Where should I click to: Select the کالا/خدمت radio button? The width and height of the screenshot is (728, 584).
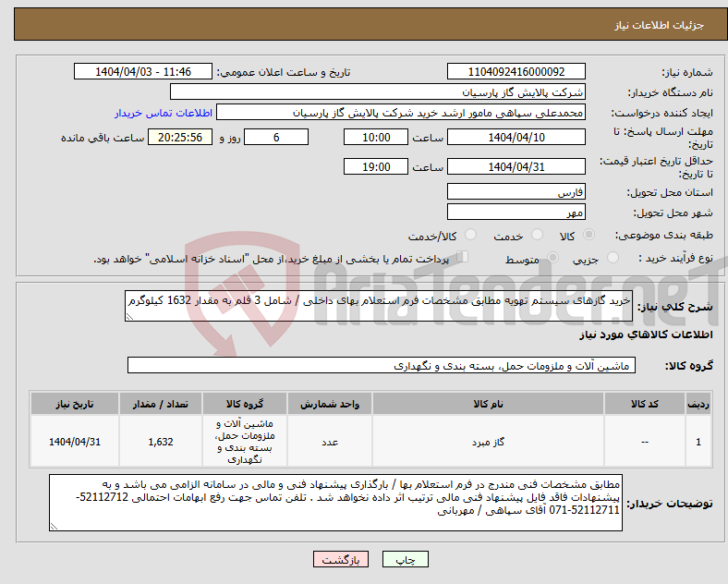(x=470, y=235)
